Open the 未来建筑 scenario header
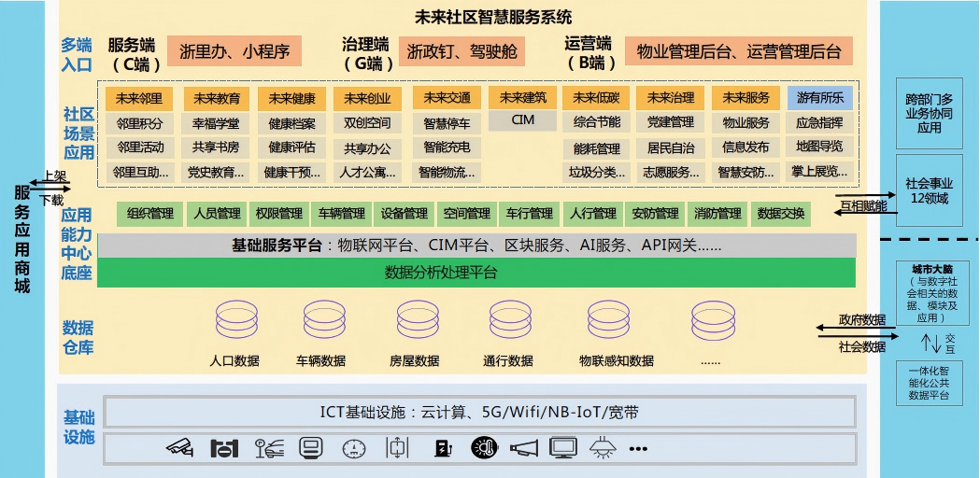The image size is (980, 478). tap(522, 97)
